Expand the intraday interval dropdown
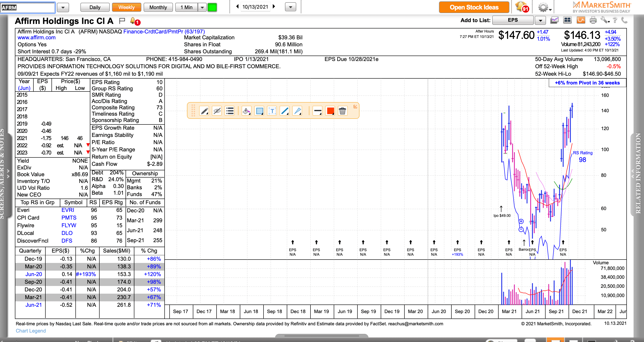The height and width of the screenshot is (342, 644). tap(202, 7)
